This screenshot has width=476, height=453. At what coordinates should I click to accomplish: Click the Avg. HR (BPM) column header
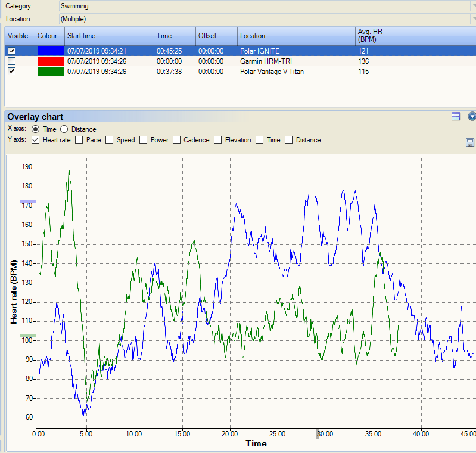click(379, 36)
